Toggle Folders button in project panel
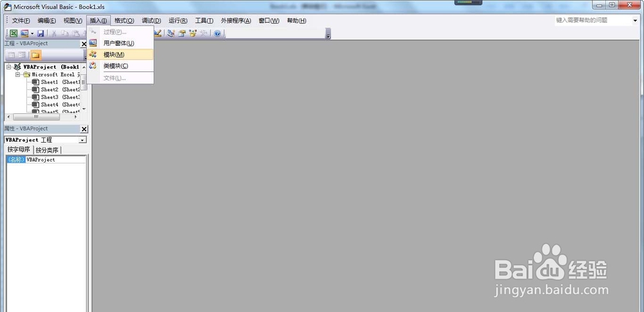Screen dimensions: 644x312 35,55
